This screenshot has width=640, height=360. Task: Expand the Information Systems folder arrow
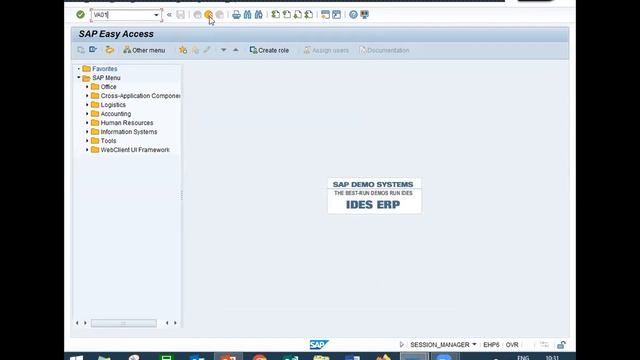87,131
